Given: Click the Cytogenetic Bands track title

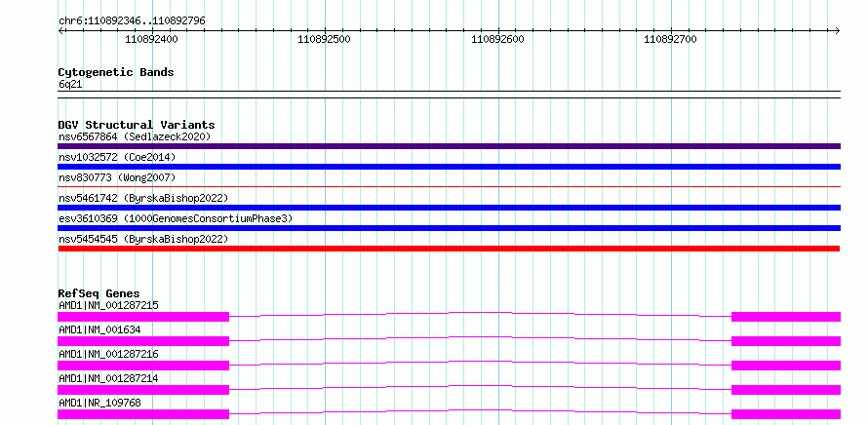Looking at the screenshot, I should pos(116,72).
